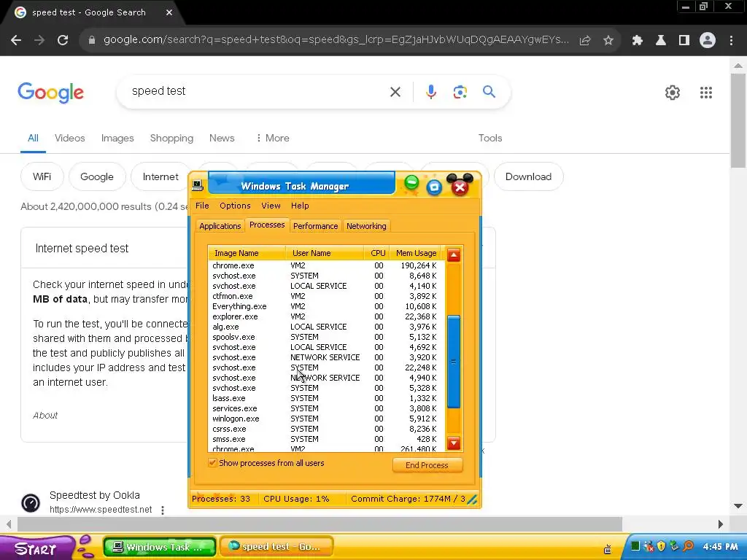
Task: Switch to the Performance tab
Action: (315, 226)
